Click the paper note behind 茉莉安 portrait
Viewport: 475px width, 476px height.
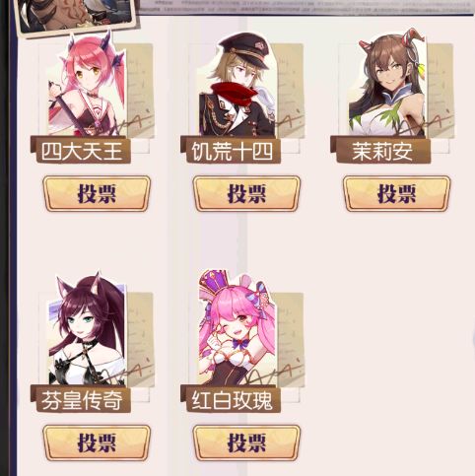441,91
